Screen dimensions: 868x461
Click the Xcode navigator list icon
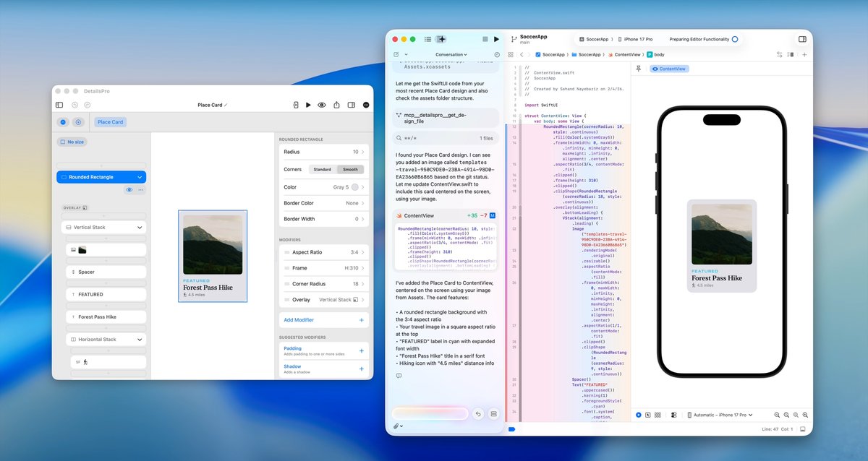(428, 39)
